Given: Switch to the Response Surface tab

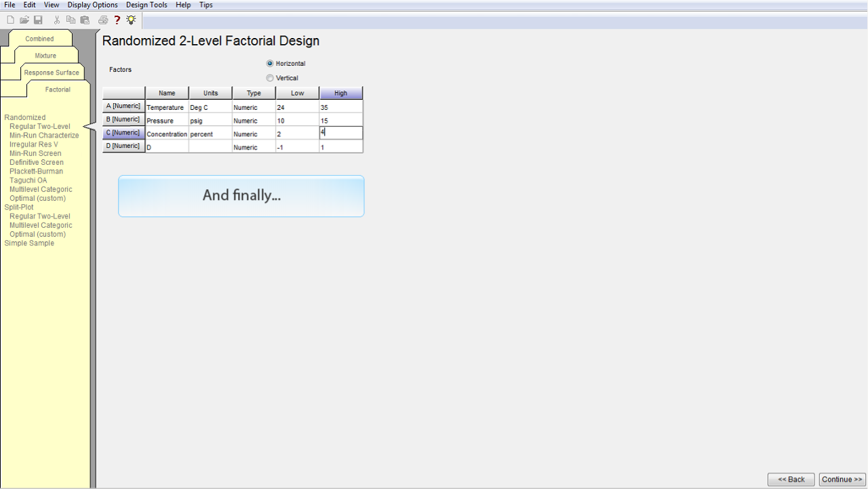Looking at the screenshot, I should [x=52, y=73].
